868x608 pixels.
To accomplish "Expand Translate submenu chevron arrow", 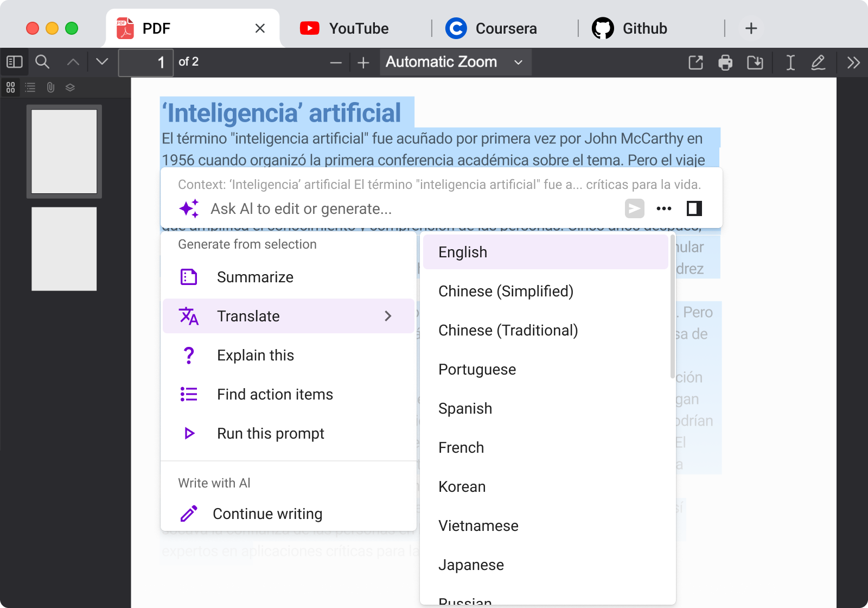I will [388, 316].
